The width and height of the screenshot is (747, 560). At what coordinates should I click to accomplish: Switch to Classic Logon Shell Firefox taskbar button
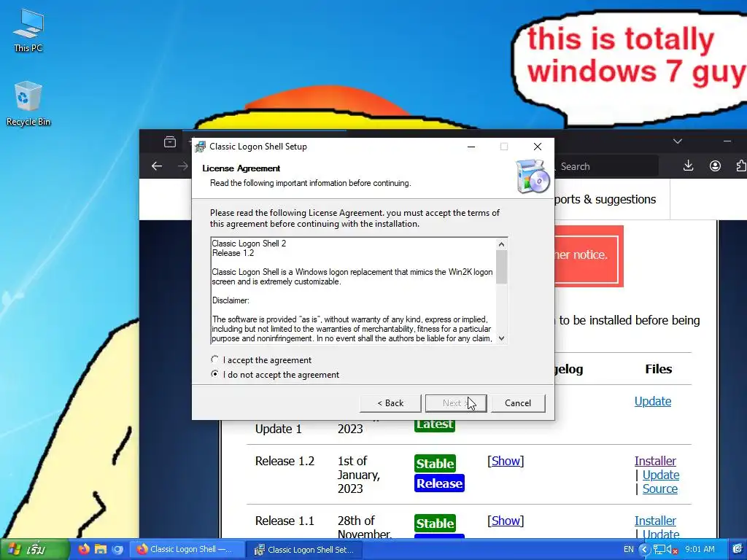[x=187, y=550]
